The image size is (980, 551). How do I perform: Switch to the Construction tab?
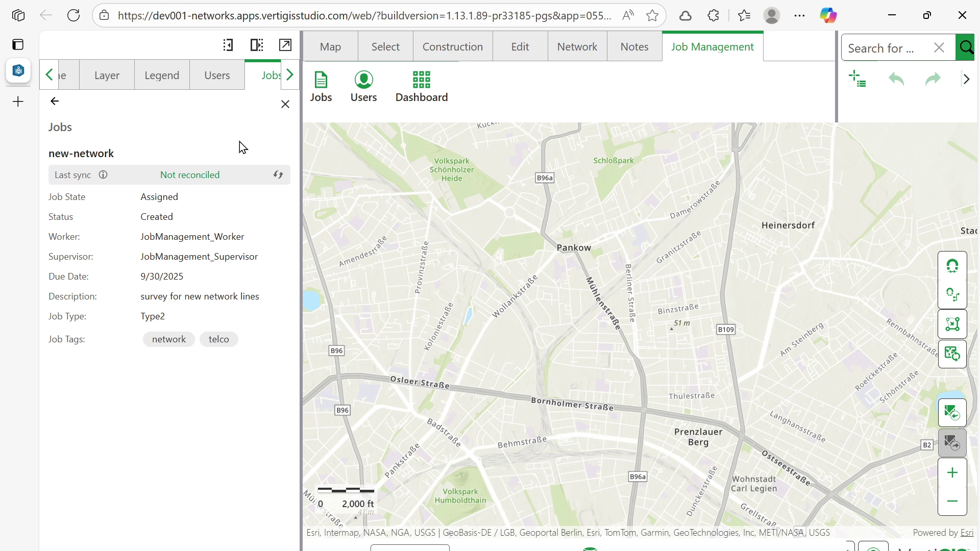(452, 47)
